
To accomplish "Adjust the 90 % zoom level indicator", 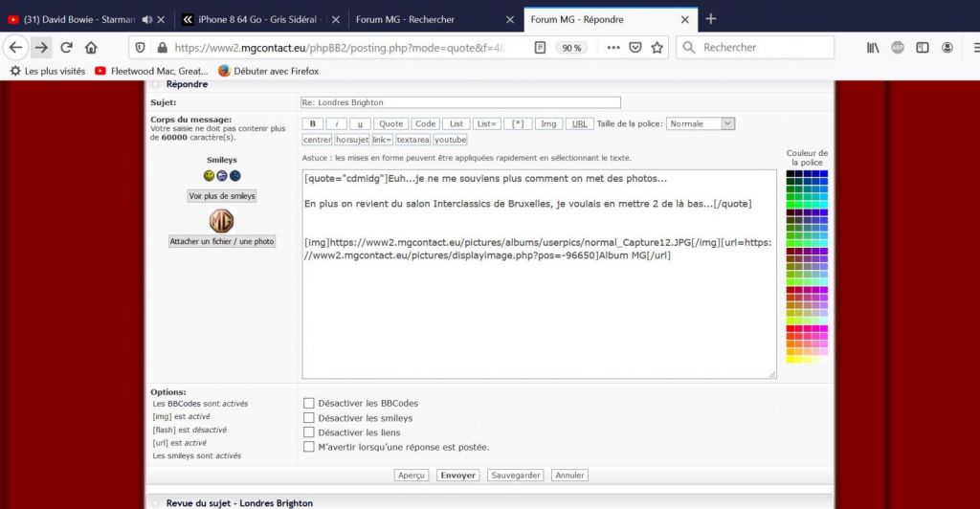I will pos(571,48).
